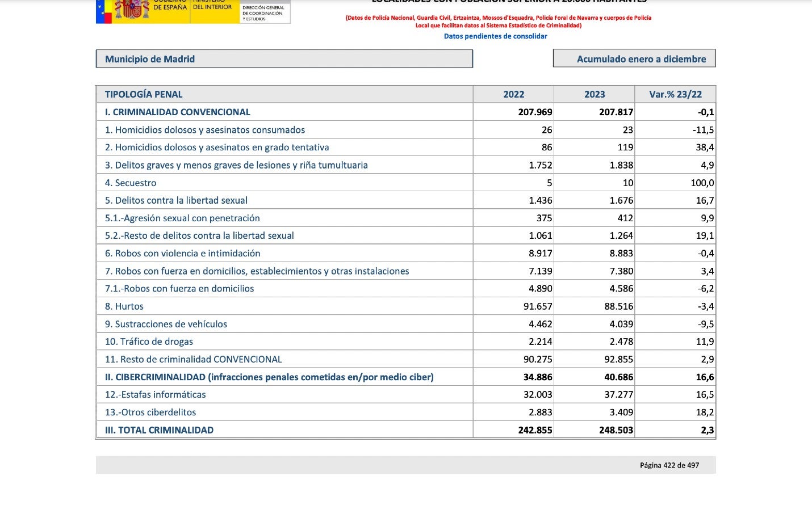Click '7. Robos con fuerza en domicilios, establecimientos' label
The image size is (812, 514).
tap(257, 271)
